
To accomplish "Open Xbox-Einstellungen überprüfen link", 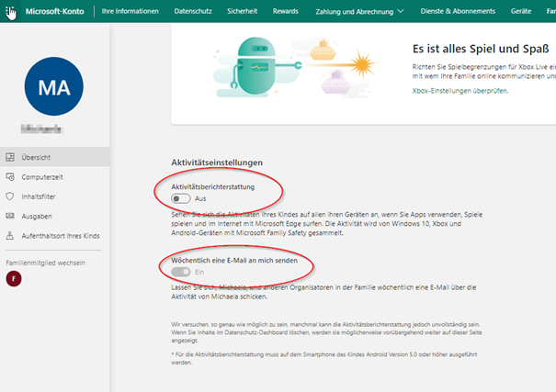I will 460,91.
